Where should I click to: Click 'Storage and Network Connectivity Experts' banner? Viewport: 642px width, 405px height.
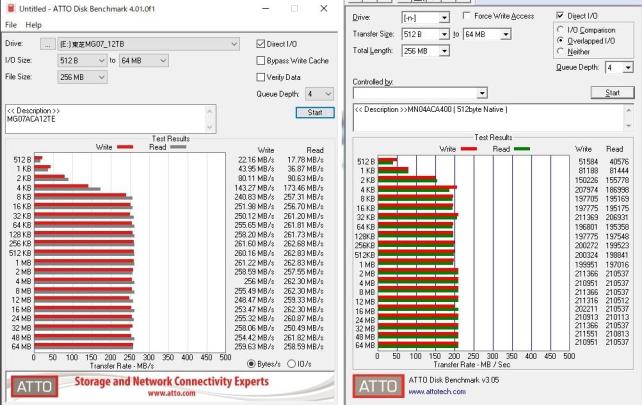click(x=172, y=381)
